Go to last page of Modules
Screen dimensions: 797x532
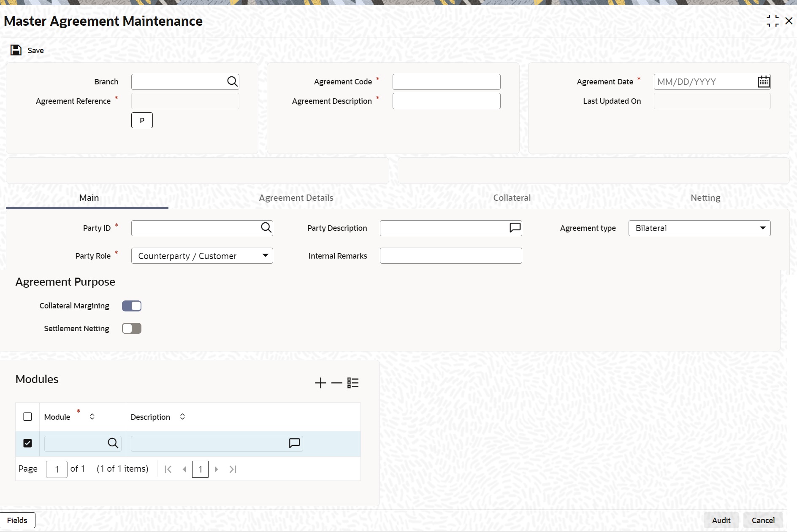233,469
